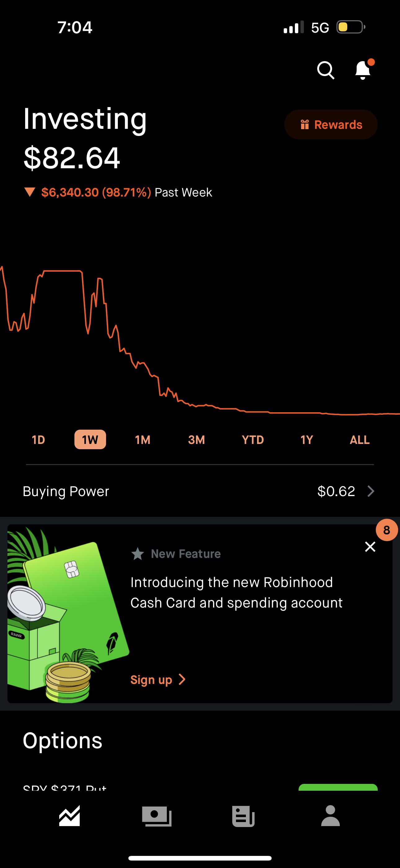The height and width of the screenshot is (868, 400).
Task: Open notifications bell
Action: (x=363, y=70)
